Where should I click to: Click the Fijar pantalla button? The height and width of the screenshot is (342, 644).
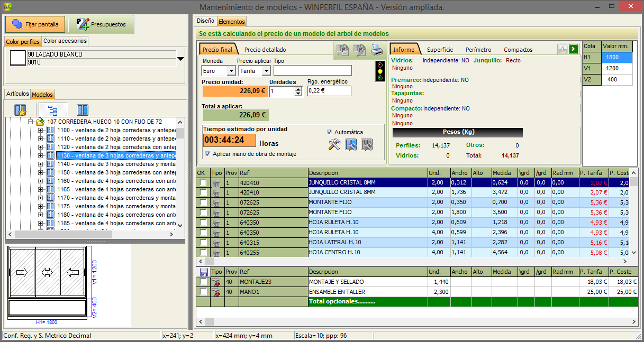coord(35,24)
